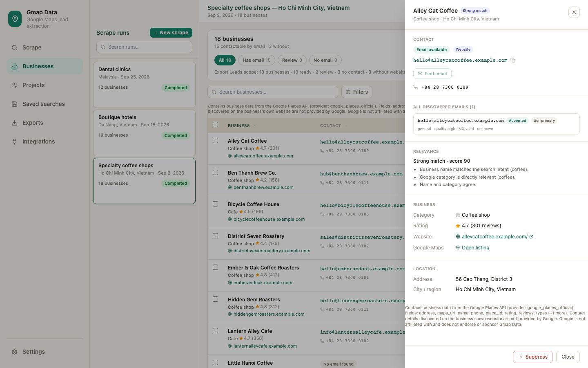Click the map pin icon beside Open listing
The height and width of the screenshot is (368, 588).
[x=458, y=248]
